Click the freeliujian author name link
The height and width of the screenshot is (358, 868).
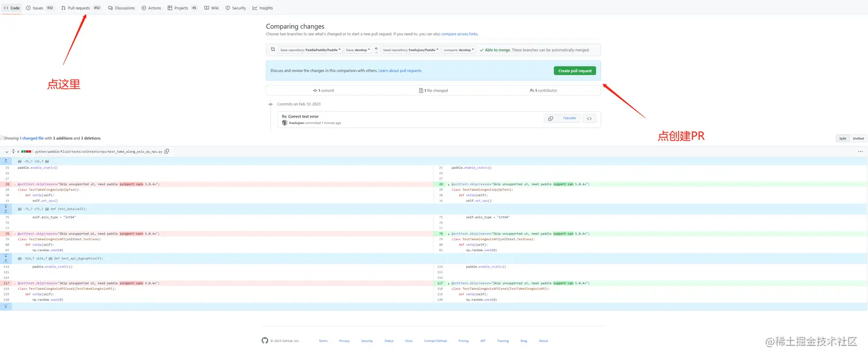point(296,123)
